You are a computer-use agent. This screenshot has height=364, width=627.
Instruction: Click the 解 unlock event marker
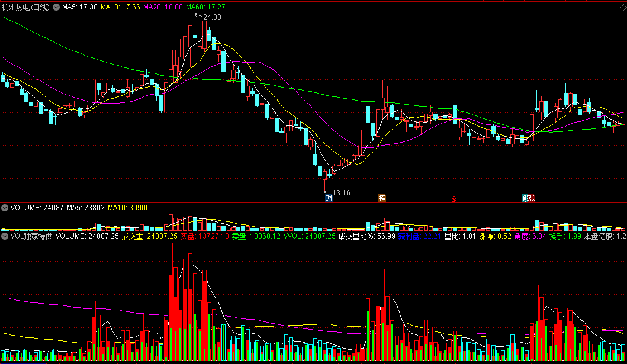point(525,198)
